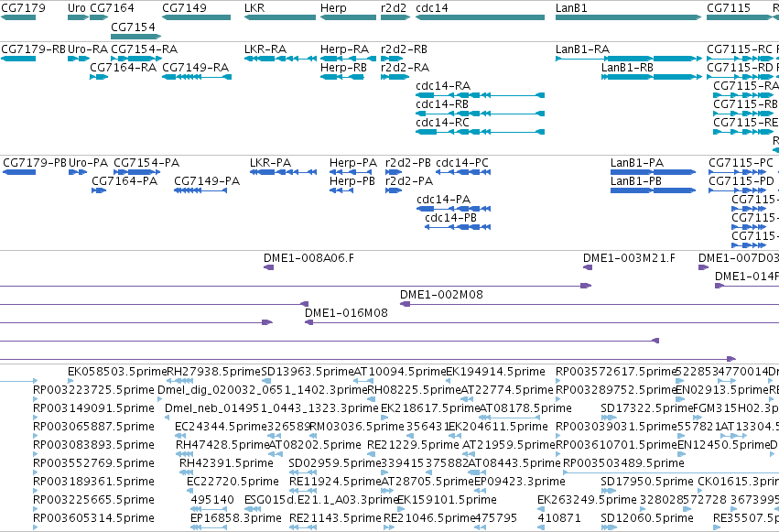Select the CG7154 gene label

pos(133,27)
